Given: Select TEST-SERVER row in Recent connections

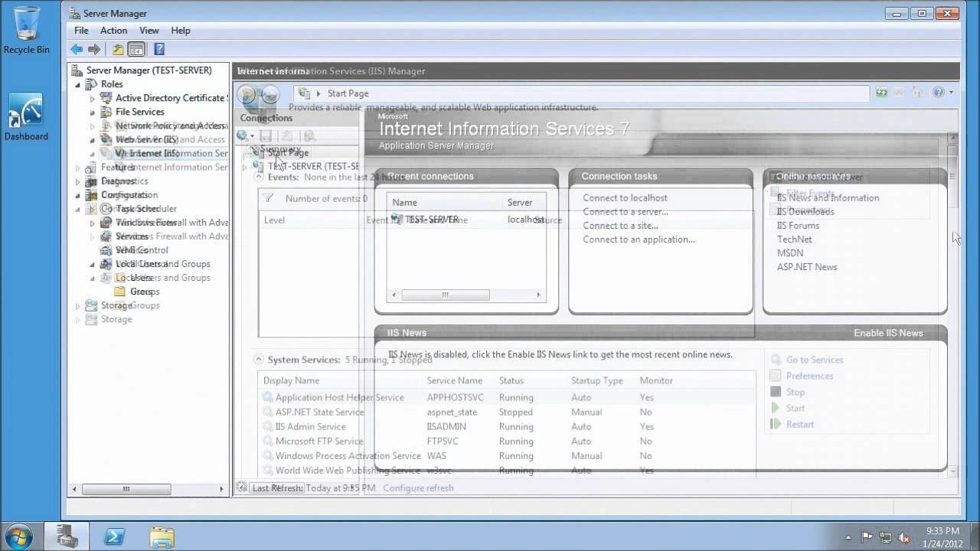Looking at the screenshot, I should pyautogui.click(x=467, y=220).
